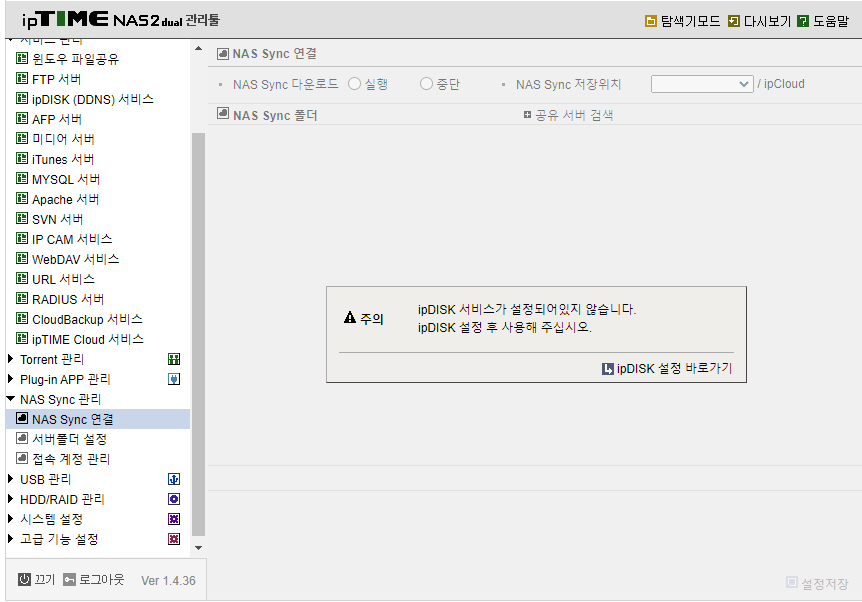Click the 설정저장 button
The height and width of the screenshot is (602, 862).
coord(817,583)
